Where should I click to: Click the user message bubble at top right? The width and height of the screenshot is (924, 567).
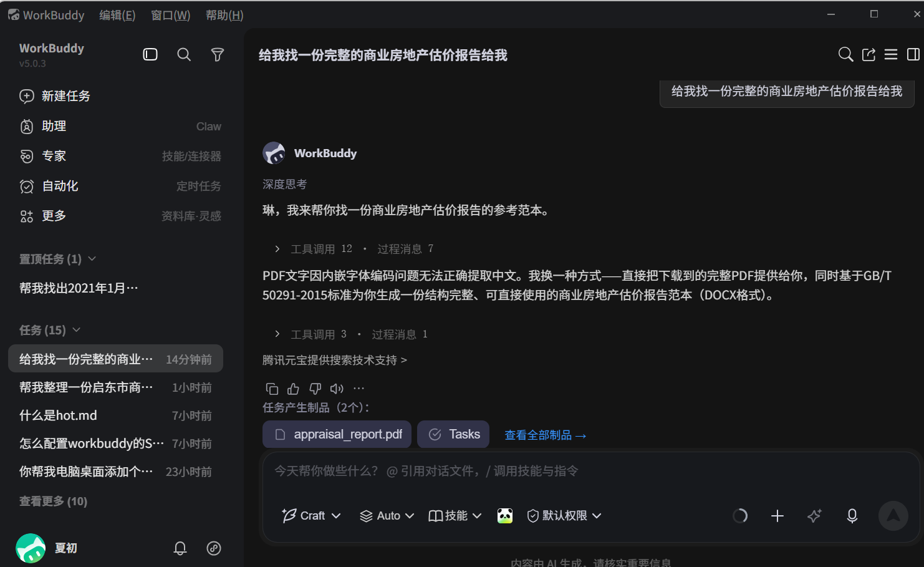[x=787, y=92]
